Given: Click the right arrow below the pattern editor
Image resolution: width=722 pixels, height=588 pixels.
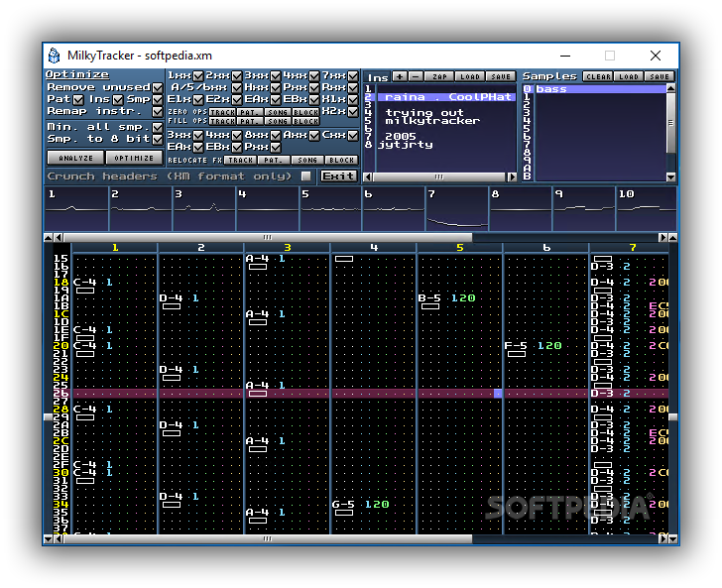Looking at the screenshot, I should (662, 538).
